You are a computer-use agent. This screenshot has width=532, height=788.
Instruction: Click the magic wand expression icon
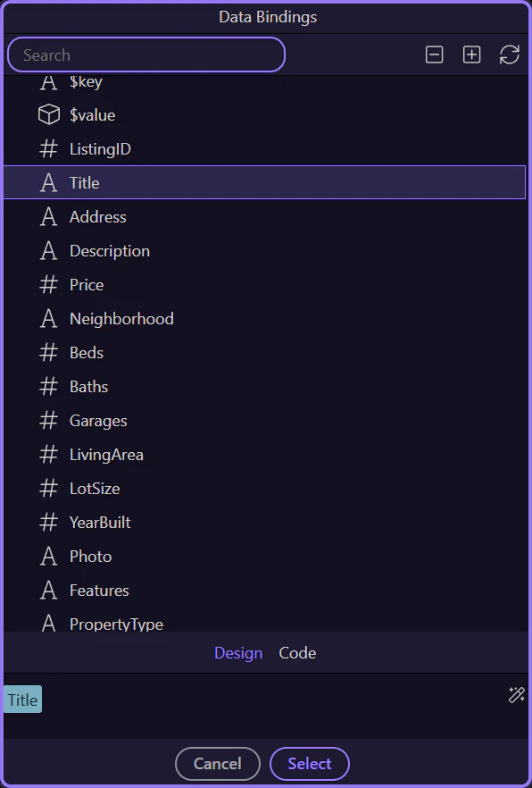516,694
